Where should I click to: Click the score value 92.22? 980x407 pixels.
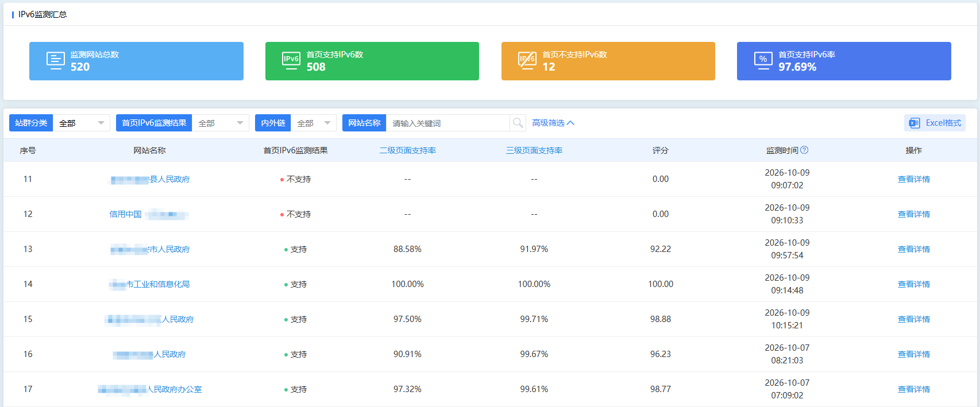(x=661, y=249)
